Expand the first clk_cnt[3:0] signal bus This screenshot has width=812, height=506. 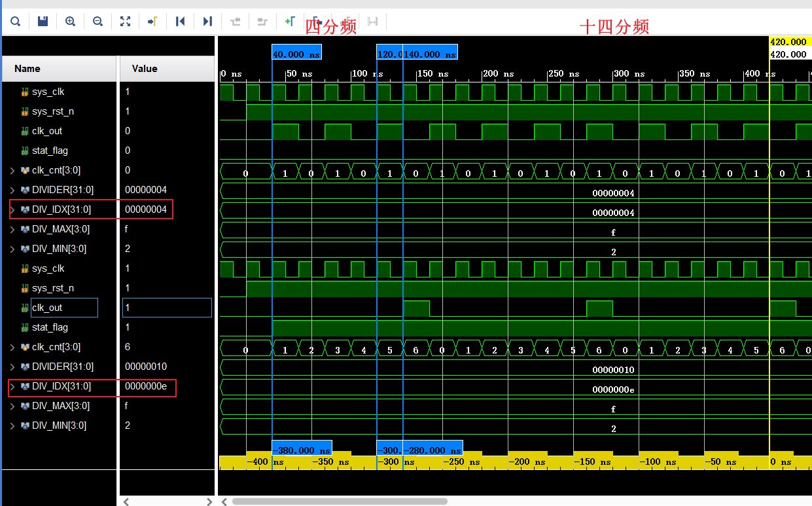[12, 170]
